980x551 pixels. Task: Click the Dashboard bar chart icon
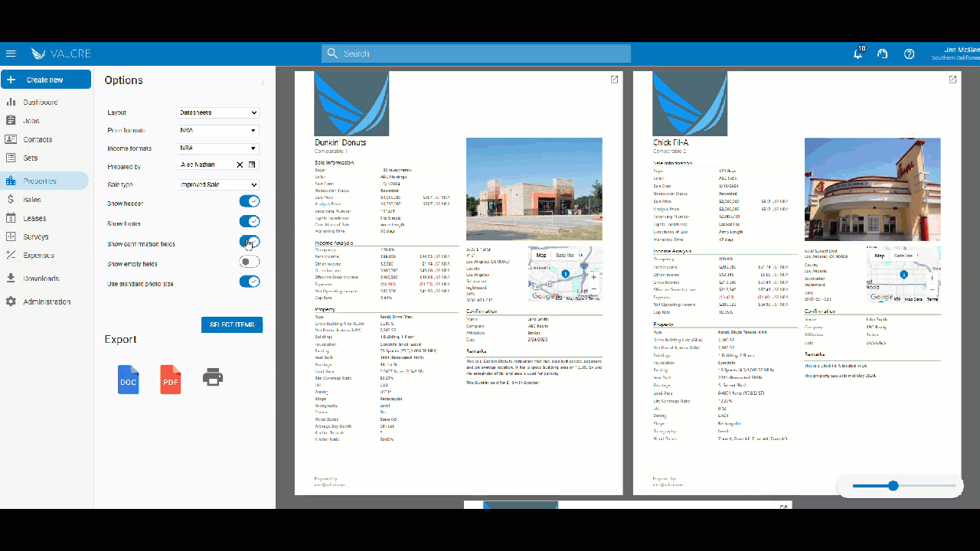tap(11, 102)
